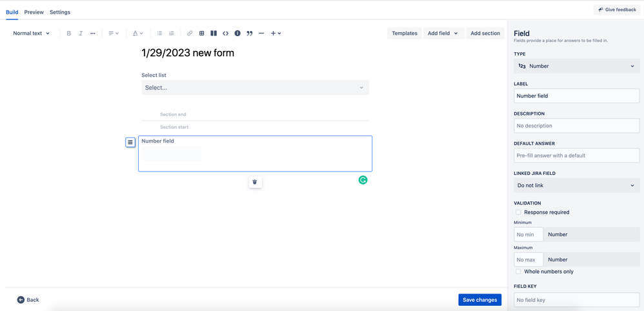Insert a numbered list
This screenshot has height=311, width=644.
(171, 34)
